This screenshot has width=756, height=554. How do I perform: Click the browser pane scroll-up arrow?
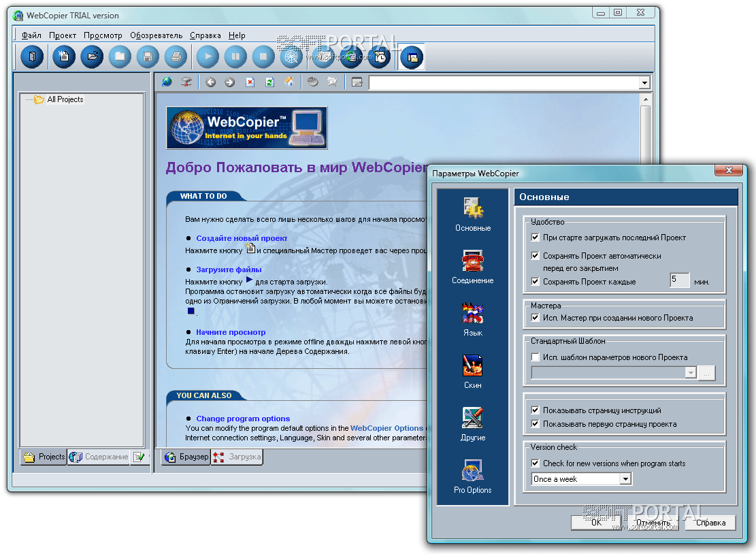pos(645,99)
